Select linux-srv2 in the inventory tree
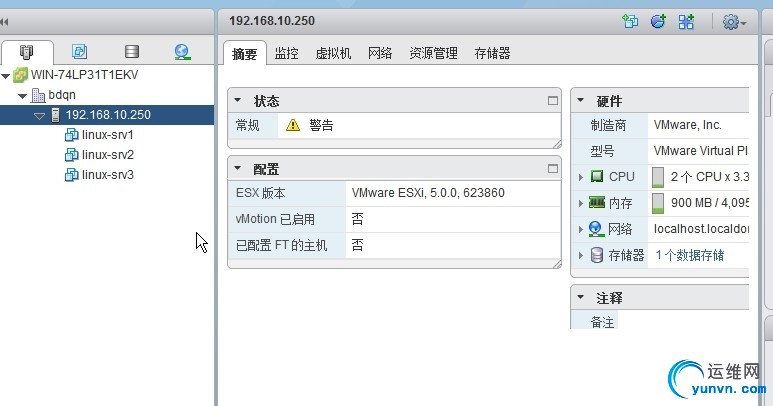The width and height of the screenshot is (773, 406). (x=107, y=155)
